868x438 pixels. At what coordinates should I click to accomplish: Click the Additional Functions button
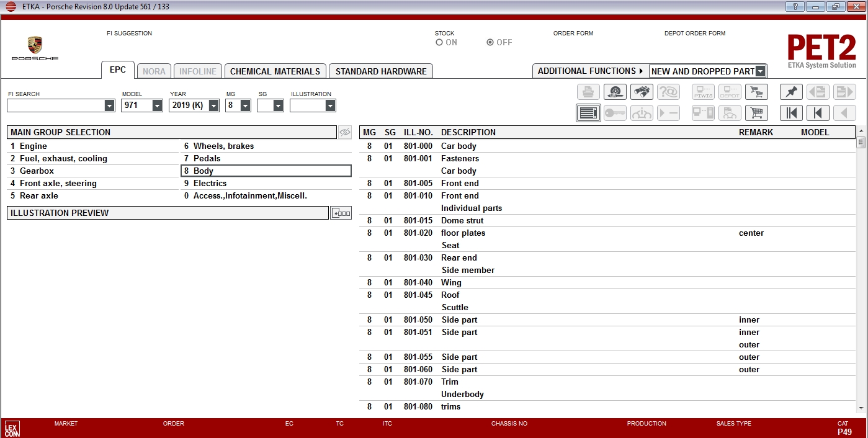(x=589, y=71)
